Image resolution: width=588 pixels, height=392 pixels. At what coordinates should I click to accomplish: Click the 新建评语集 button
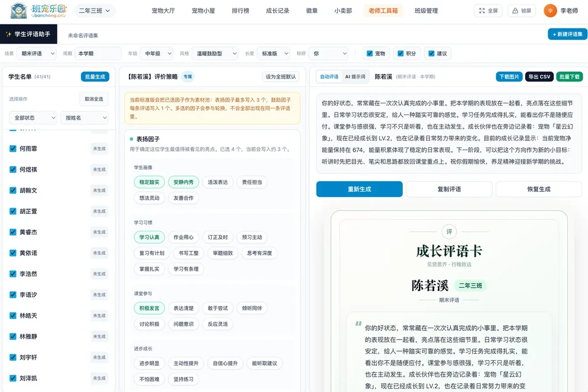(567, 34)
